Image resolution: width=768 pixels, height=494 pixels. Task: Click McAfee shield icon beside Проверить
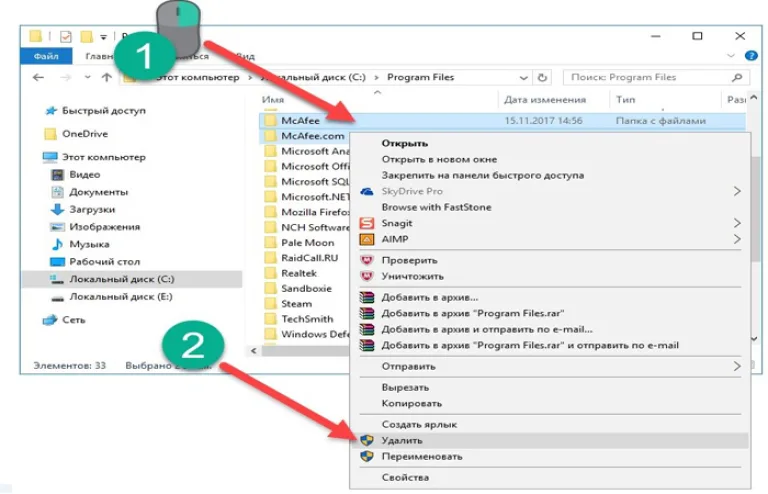click(x=367, y=260)
